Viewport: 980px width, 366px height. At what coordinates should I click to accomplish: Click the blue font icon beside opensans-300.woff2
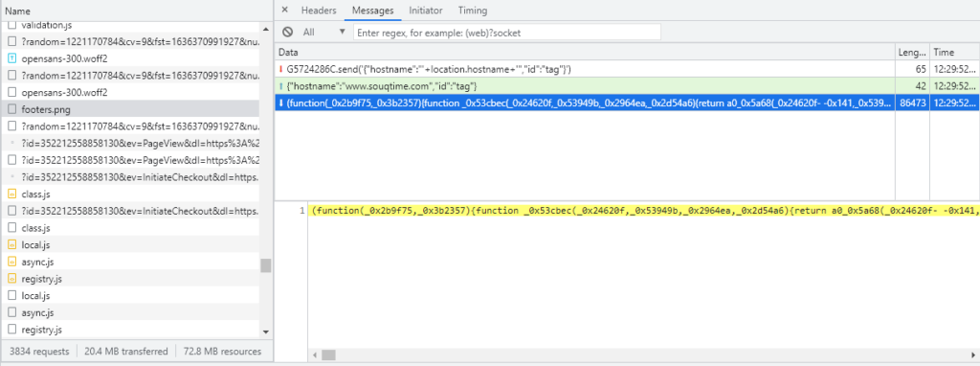coord(11,58)
